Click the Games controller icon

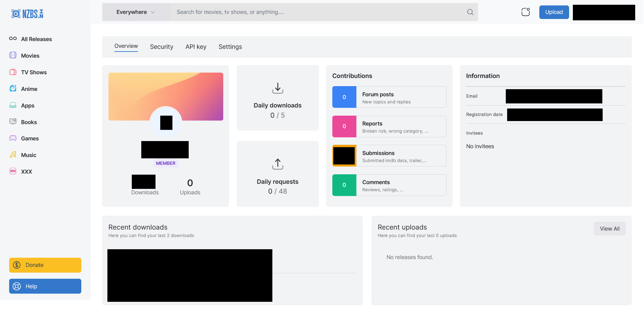pyautogui.click(x=13, y=138)
